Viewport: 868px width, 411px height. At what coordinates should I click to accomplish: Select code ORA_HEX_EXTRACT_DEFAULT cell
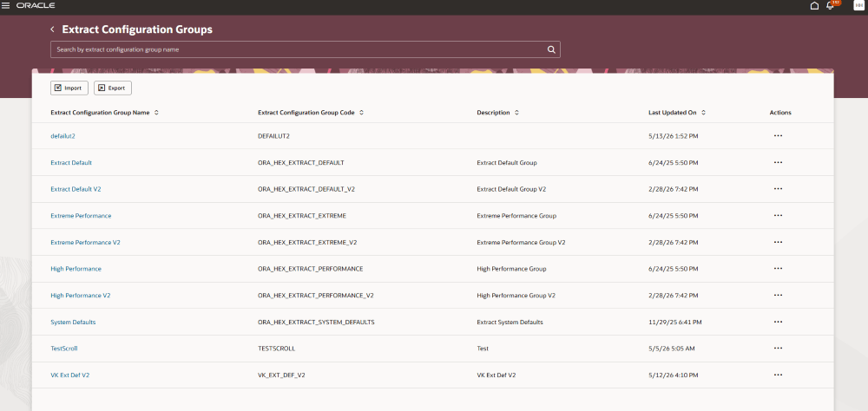(301, 163)
